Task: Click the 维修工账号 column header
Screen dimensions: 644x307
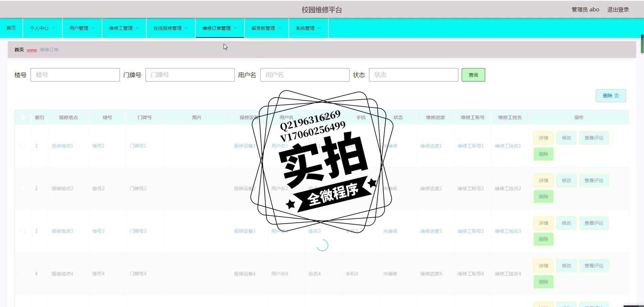Action: point(473,117)
